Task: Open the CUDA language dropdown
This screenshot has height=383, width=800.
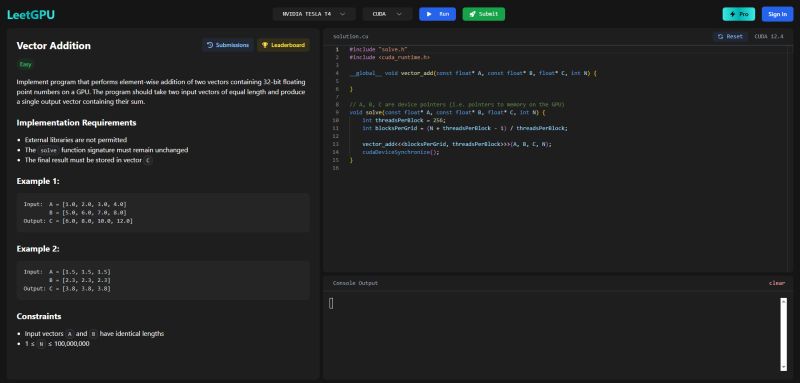Action: 387,14
